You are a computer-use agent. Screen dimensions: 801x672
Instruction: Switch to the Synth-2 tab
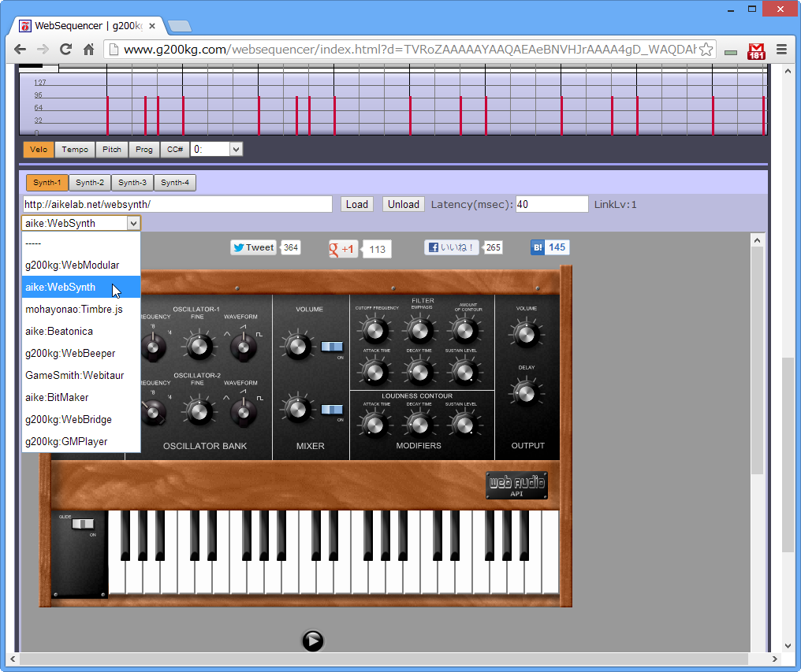tap(90, 183)
